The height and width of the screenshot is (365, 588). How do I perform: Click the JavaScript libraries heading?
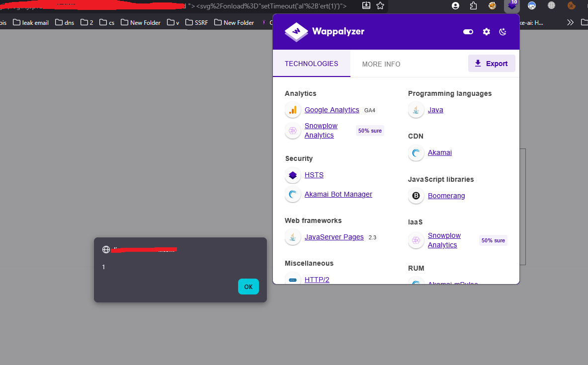pyautogui.click(x=440, y=179)
